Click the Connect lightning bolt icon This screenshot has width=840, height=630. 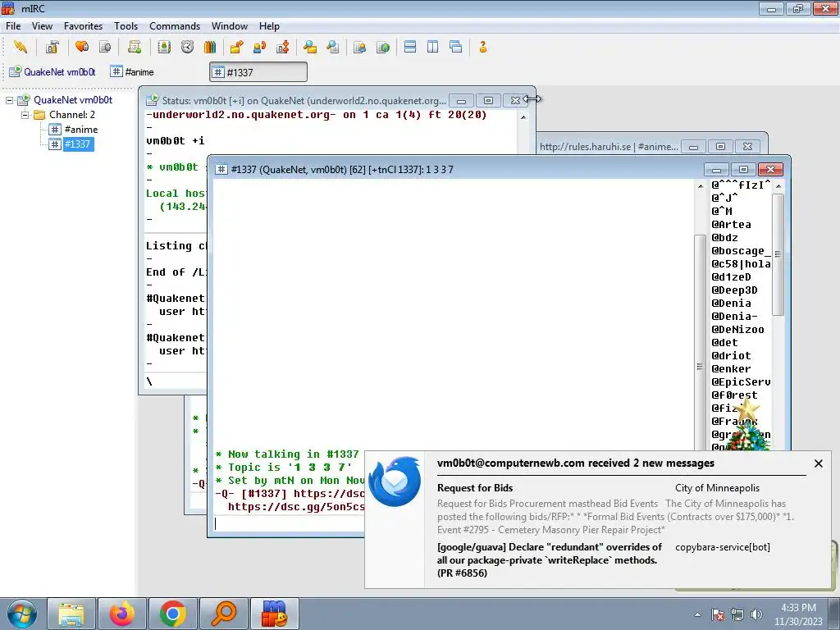click(x=21, y=47)
